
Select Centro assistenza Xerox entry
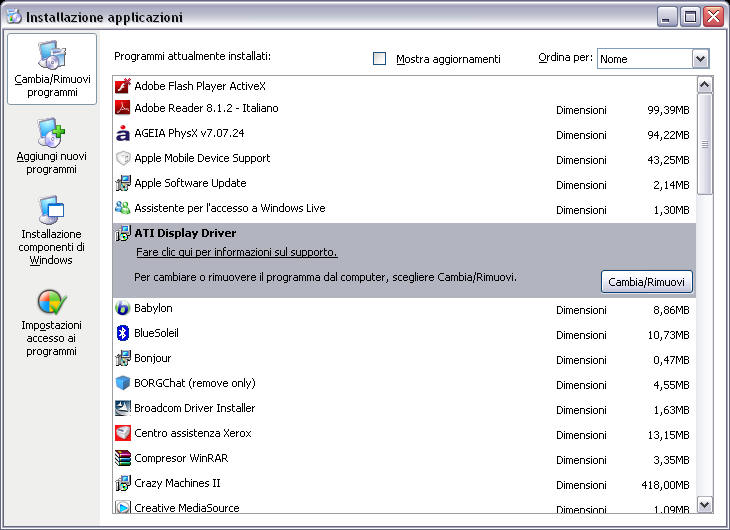[404, 434]
